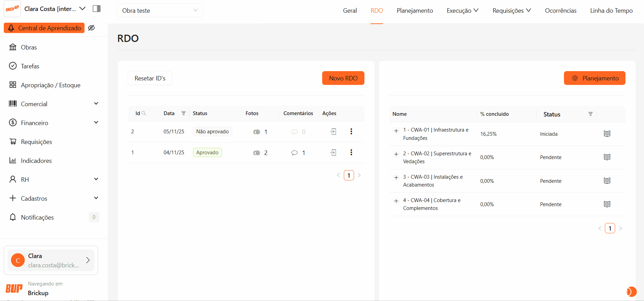Expand CWA-02 Superestrutura e Vedações row
This screenshot has height=301, width=644.
click(x=396, y=154)
